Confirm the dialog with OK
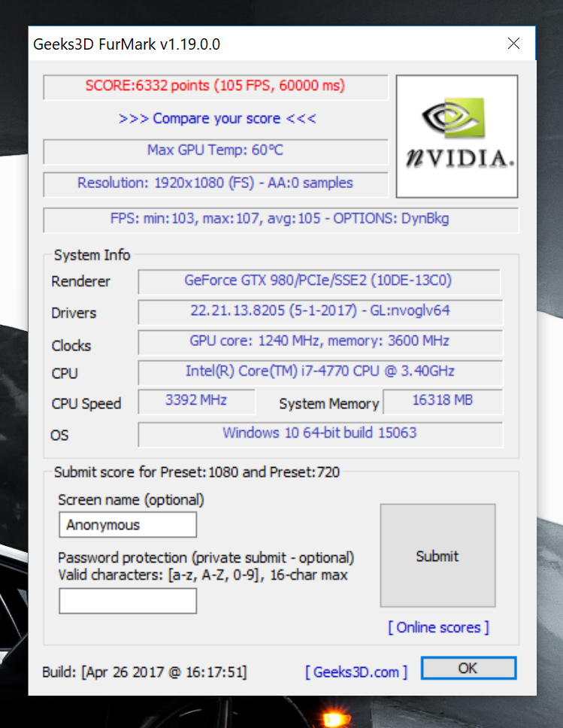 click(468, 668)
